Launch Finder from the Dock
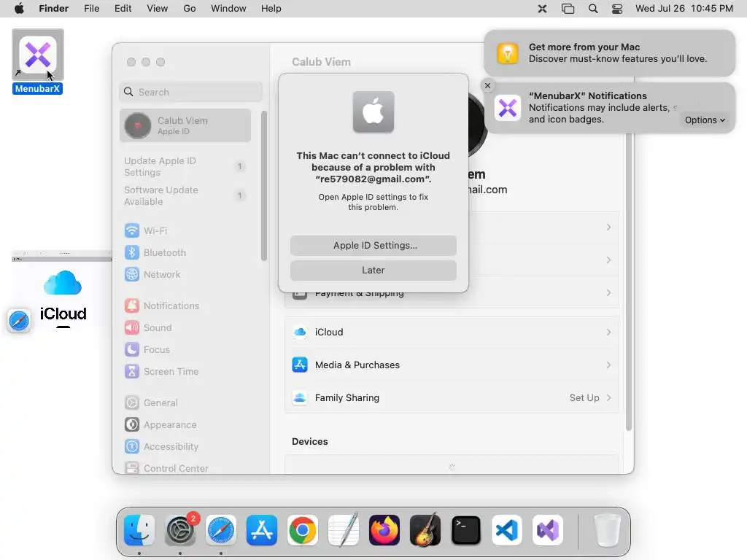This screenshot has height=560, width=747. click(x=139, y=530)
